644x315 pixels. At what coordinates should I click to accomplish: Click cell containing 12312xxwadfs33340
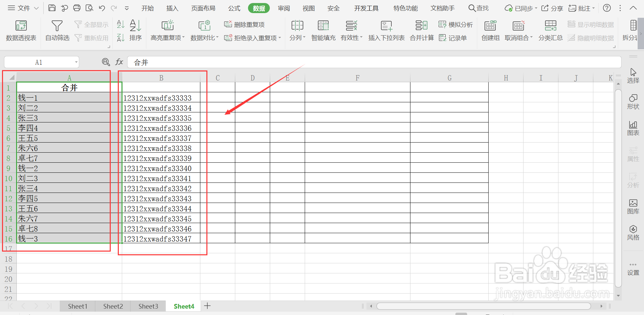(161, 168)
